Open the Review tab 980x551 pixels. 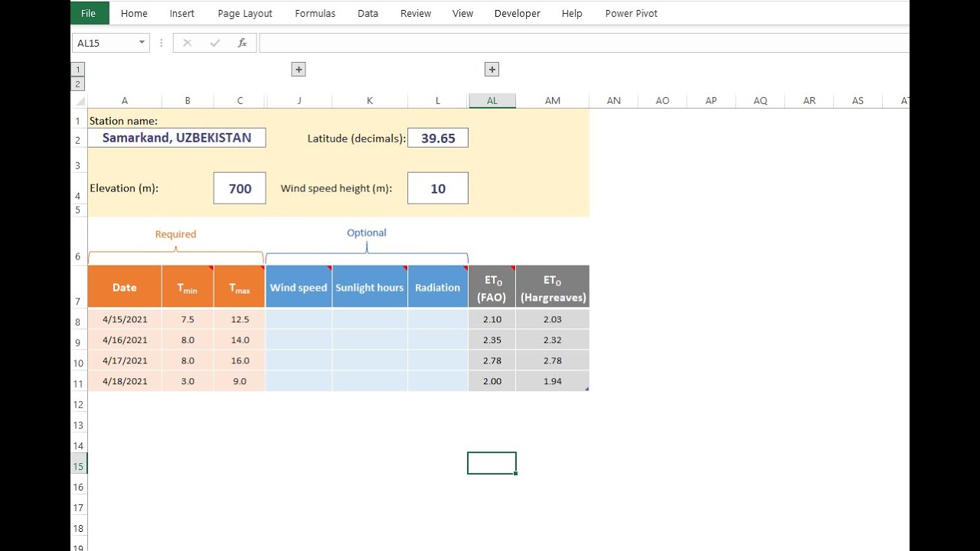(416, 13)
